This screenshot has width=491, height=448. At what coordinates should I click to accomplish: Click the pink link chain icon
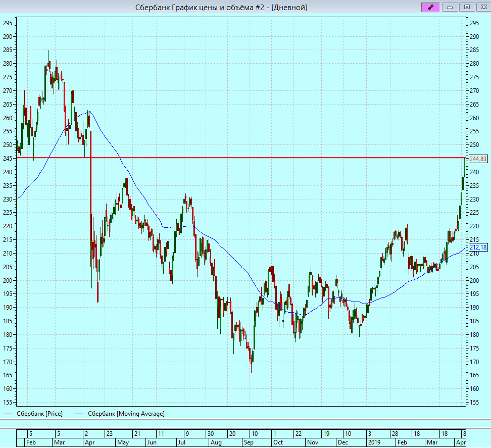pyautogui.click(x=430, y=7)
